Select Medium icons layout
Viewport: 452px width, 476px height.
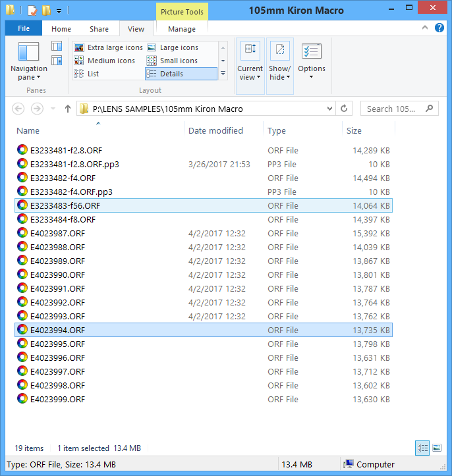click(x=105, y=61)
